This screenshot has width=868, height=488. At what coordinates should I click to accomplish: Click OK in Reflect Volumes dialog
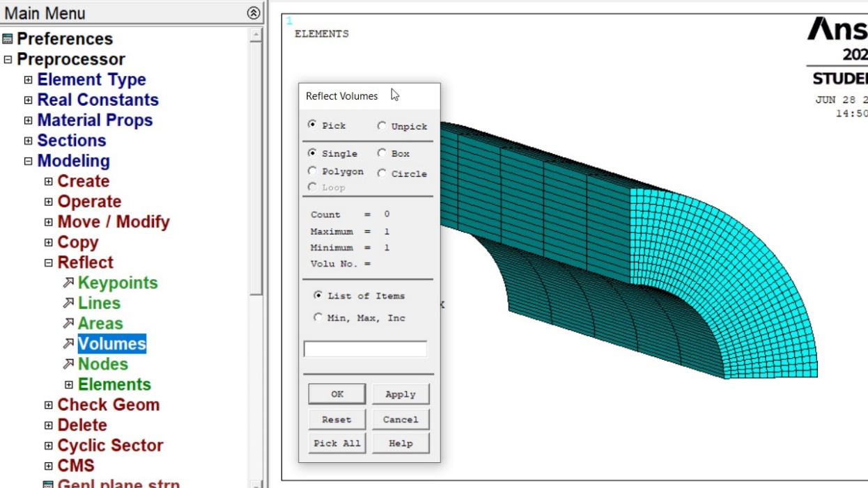tap(337, 394)
